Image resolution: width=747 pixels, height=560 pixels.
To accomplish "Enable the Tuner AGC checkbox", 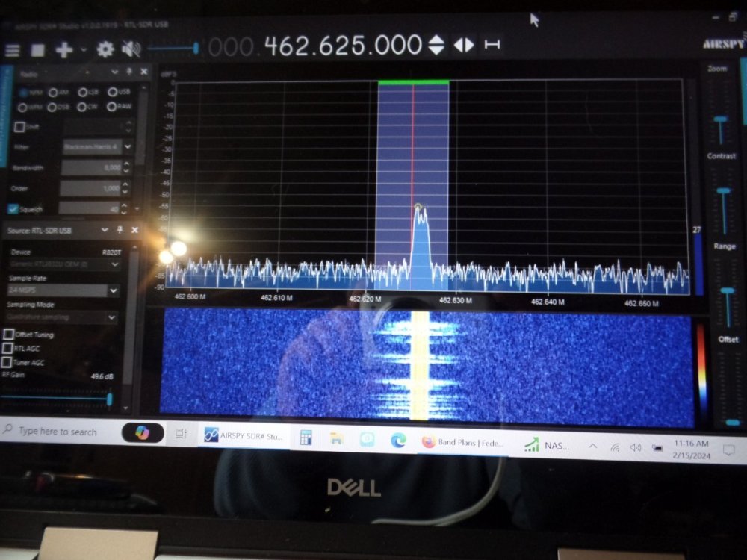I will pos(7,362).
